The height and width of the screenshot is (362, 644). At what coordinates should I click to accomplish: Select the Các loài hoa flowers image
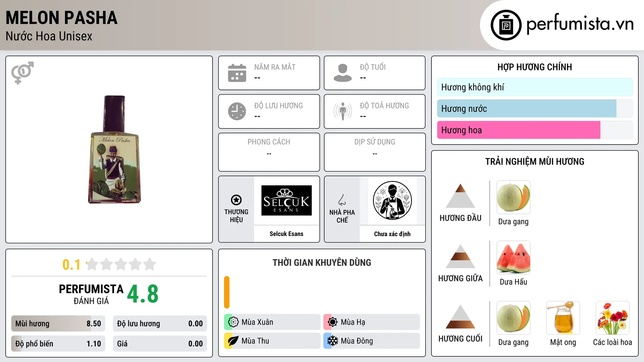613,318
